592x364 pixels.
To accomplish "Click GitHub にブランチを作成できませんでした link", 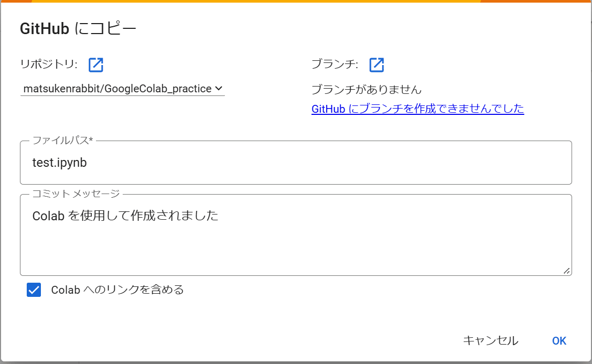I will [417, 109].
